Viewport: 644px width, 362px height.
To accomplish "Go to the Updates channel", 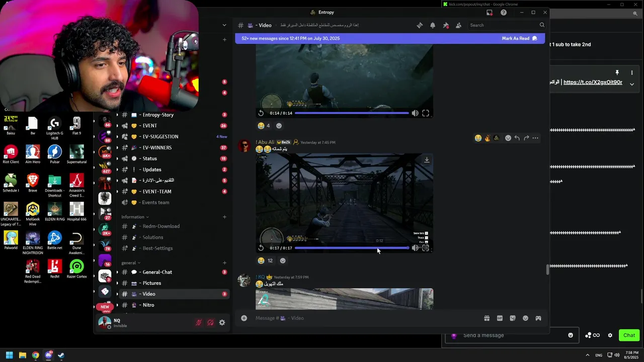I will pos(174,169).
